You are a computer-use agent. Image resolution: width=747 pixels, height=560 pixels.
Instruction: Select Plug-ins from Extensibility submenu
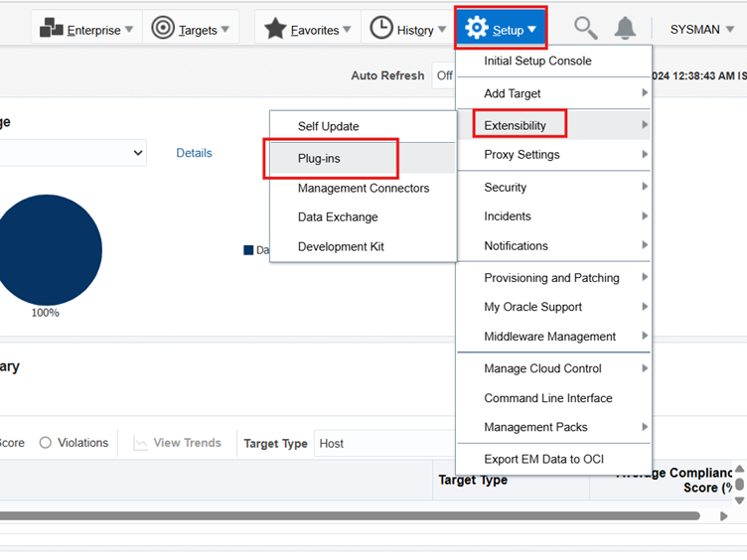pyautogui.click(x=319, y=158)
